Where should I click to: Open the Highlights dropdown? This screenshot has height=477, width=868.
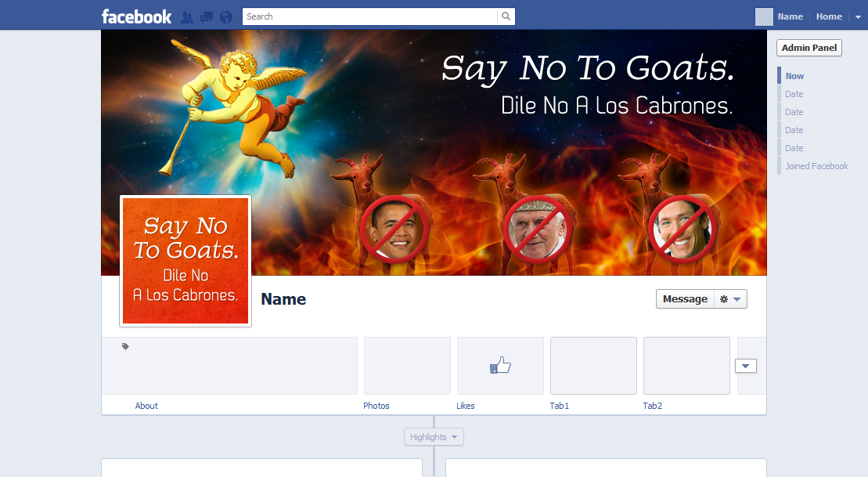(434, 437)
